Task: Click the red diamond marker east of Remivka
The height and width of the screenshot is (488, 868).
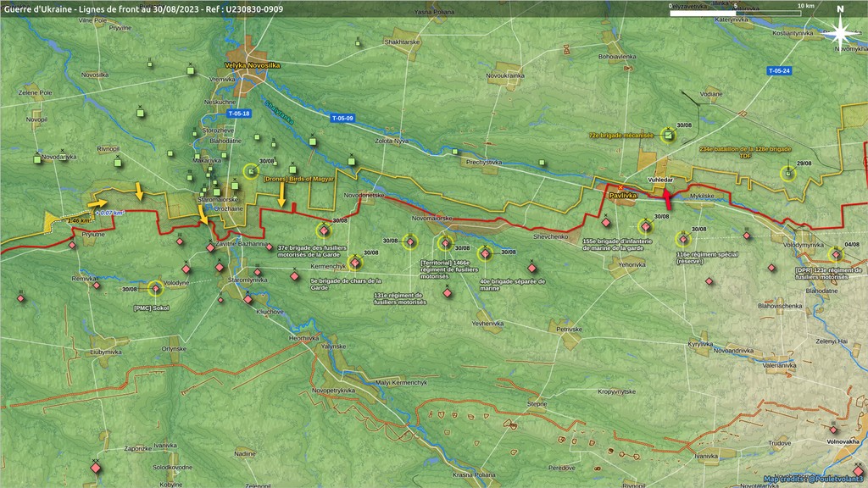Action: tap(97, 286)
